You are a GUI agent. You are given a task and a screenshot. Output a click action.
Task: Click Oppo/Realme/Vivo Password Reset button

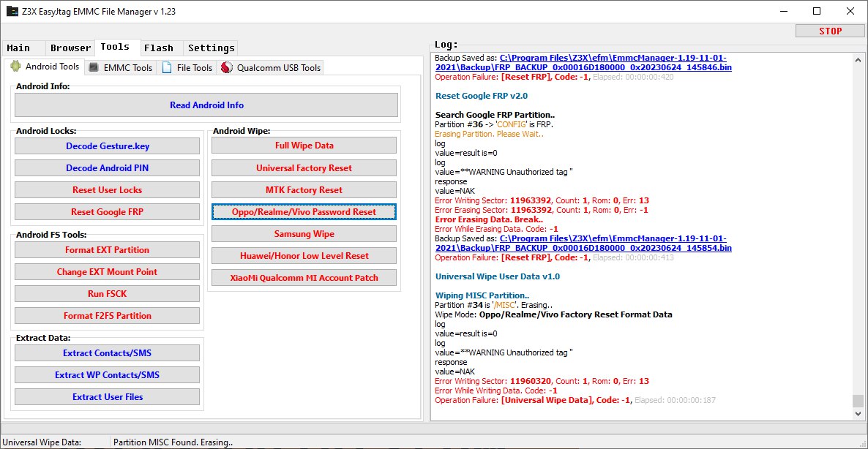click(304, 212)
